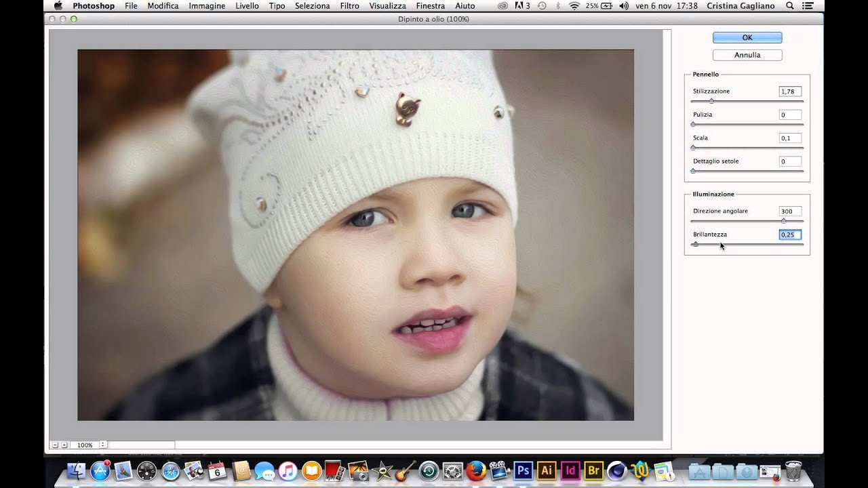Open App Store from the dock
Viewport: 868px width, 488px height.
pos(100,470)
